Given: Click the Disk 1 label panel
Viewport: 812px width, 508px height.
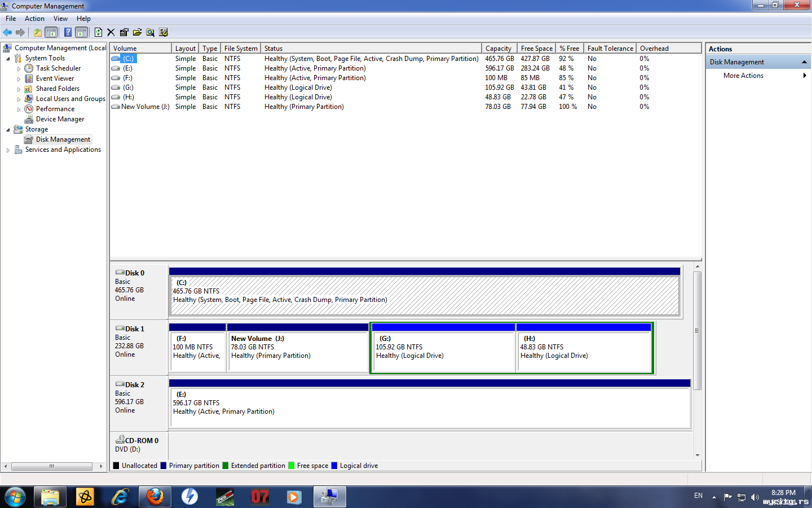Looking at the screenshot, I should click(139, 348).
